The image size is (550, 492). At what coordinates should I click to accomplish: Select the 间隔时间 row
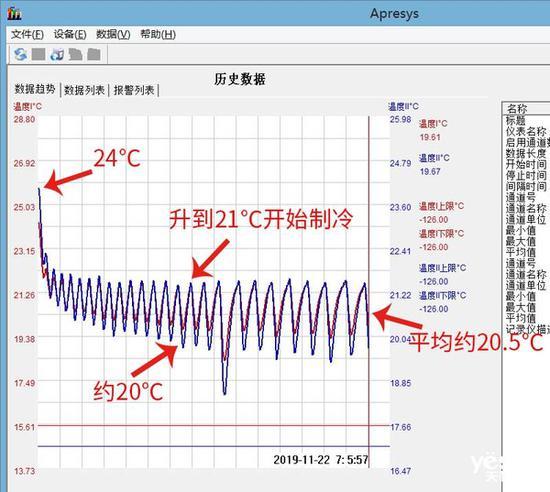[x=526, y=186]
